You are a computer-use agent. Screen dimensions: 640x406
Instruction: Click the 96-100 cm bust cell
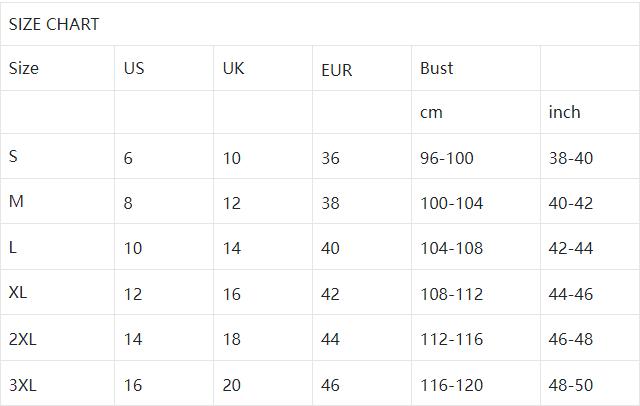click(447, 158)
